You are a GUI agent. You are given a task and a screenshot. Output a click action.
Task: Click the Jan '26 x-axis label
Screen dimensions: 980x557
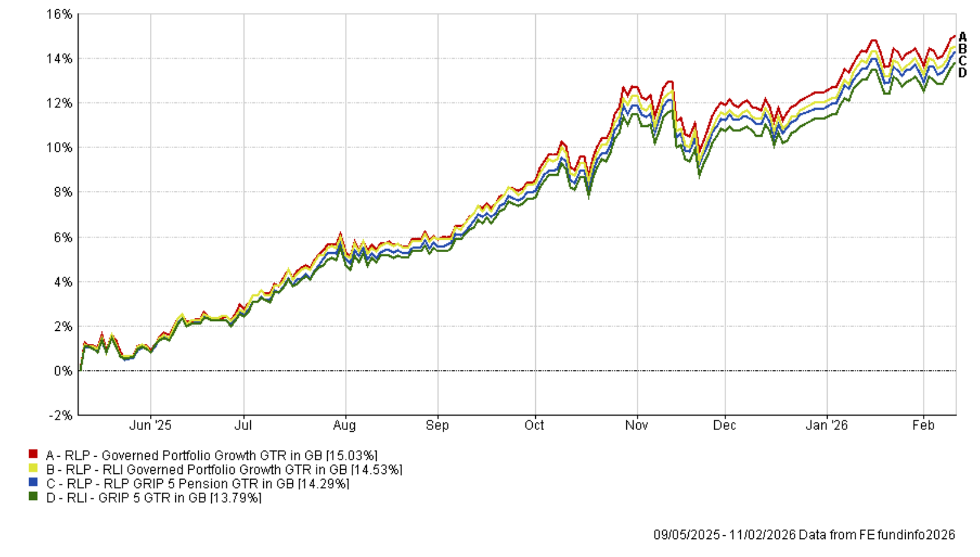click(x=826, y=426)
